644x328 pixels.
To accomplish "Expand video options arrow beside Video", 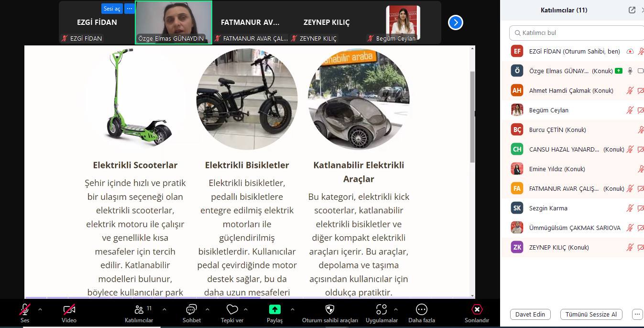I will point(85,309).
